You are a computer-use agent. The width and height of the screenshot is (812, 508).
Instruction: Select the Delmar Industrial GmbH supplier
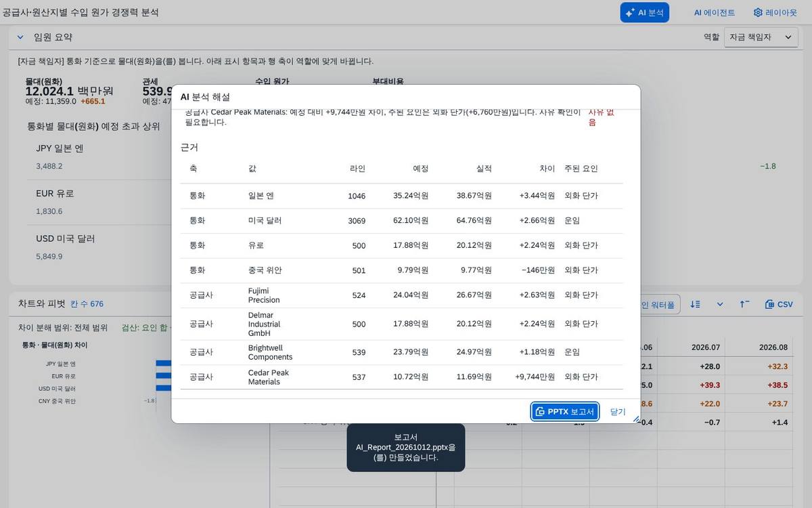(264, 324)
